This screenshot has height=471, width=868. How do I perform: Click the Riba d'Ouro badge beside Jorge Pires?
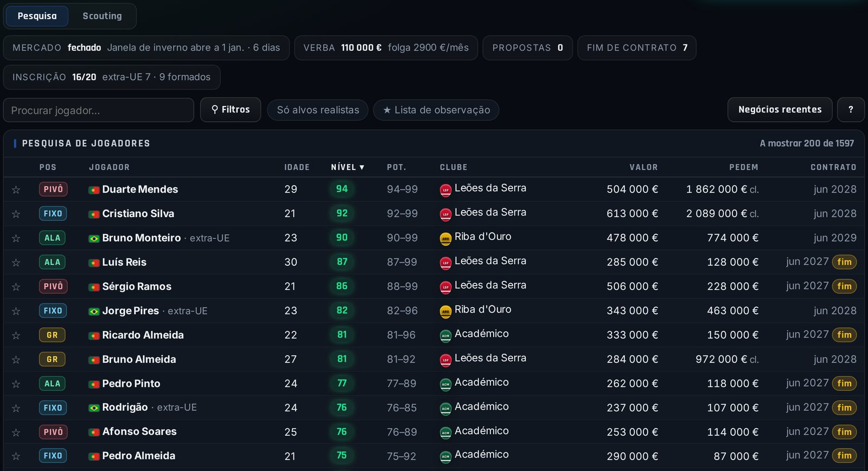coord(445,311)
